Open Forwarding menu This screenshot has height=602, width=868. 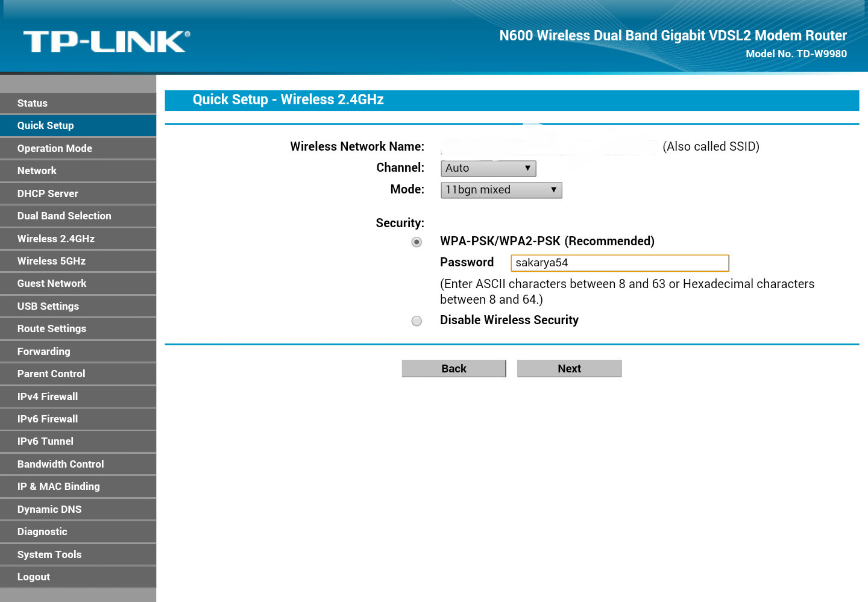pyautogui.click(x=78, y=351)
